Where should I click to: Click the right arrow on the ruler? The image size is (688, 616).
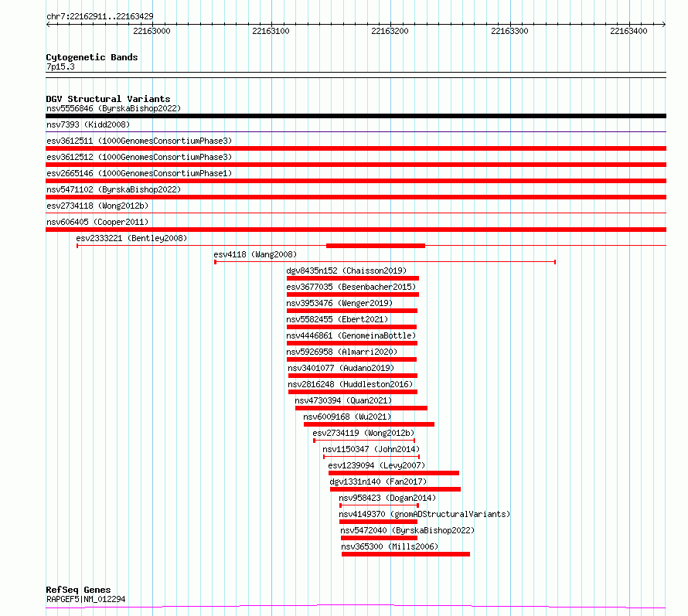(x=664, y=24)
